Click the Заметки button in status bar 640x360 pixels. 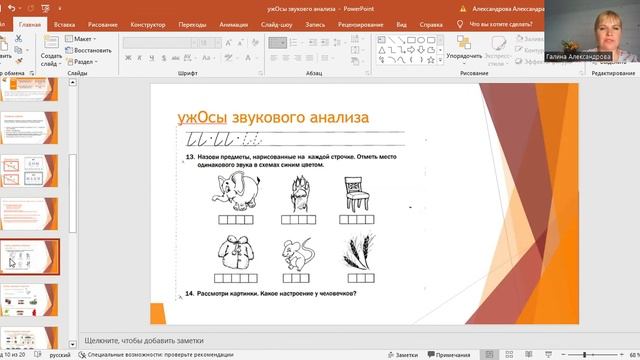pyautogui.click(x=403, y=355)
